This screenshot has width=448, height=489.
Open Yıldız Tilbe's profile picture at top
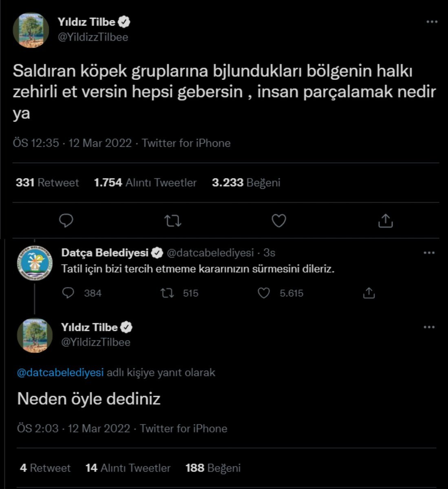click(x=31, y=30)
